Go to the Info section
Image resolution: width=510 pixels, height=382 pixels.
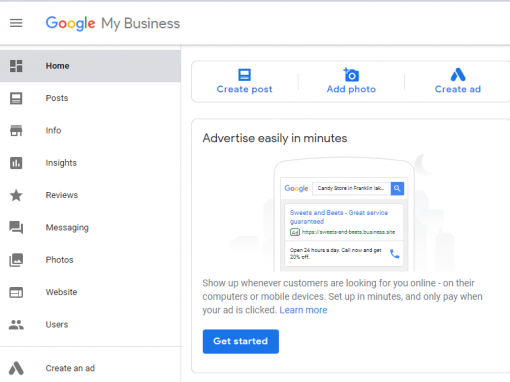pyautogui.click(x=90, y=131)
